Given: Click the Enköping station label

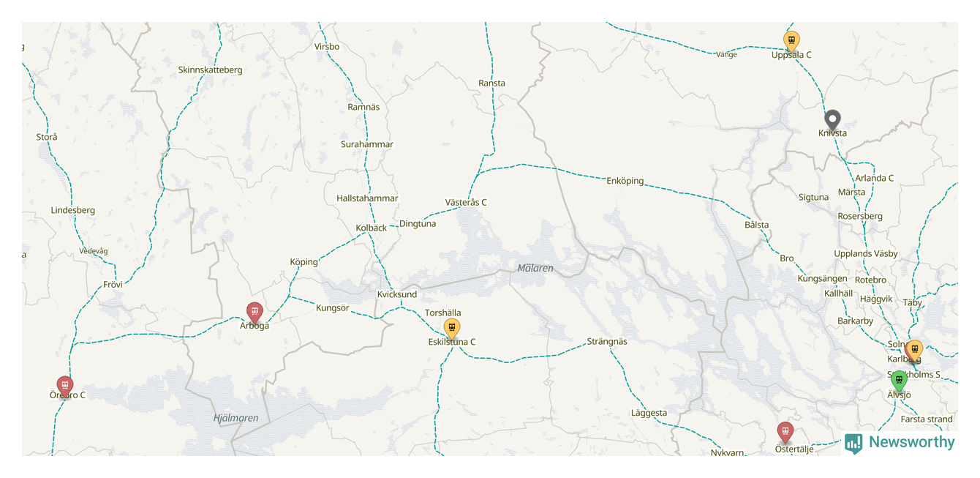Looking at the screenshot, I should coord(625,181).
